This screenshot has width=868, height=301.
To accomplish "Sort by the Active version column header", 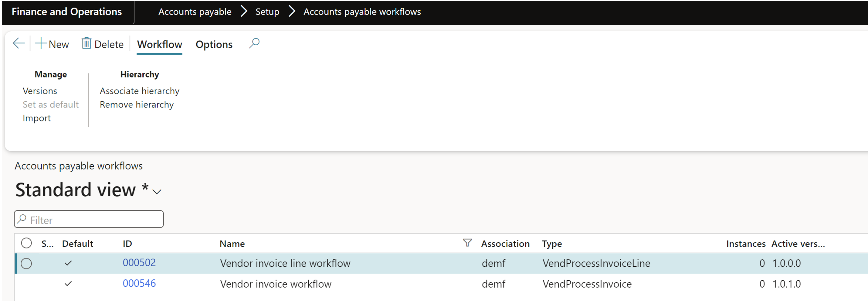I will pyautogui.click(x=798, y=244).
